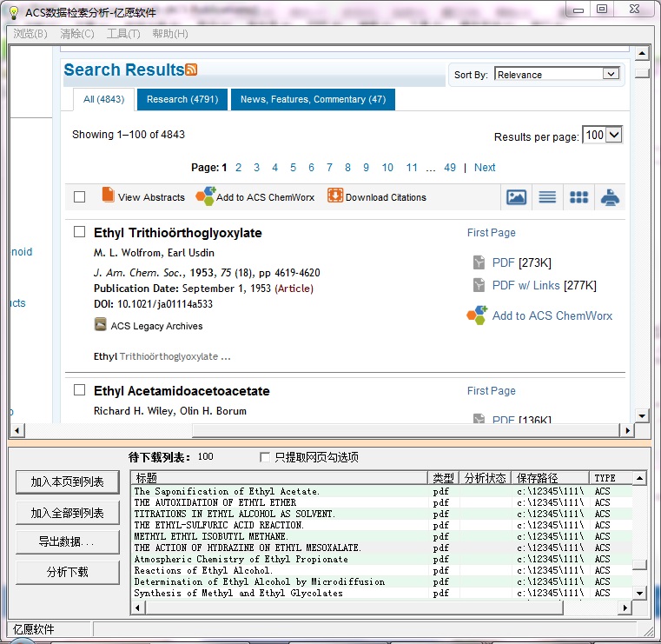Select the All (4843) tab
This screenshot has height=644, width=661.
coord(103,100)
